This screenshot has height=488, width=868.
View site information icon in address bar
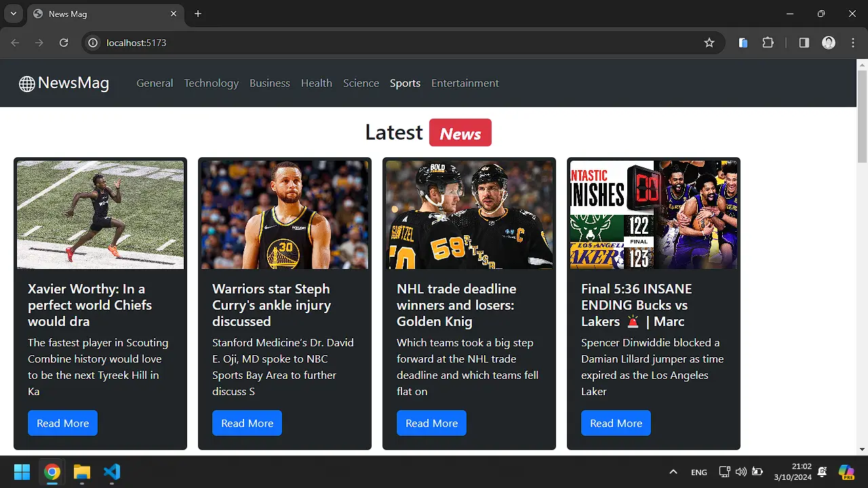pos(94,43)
